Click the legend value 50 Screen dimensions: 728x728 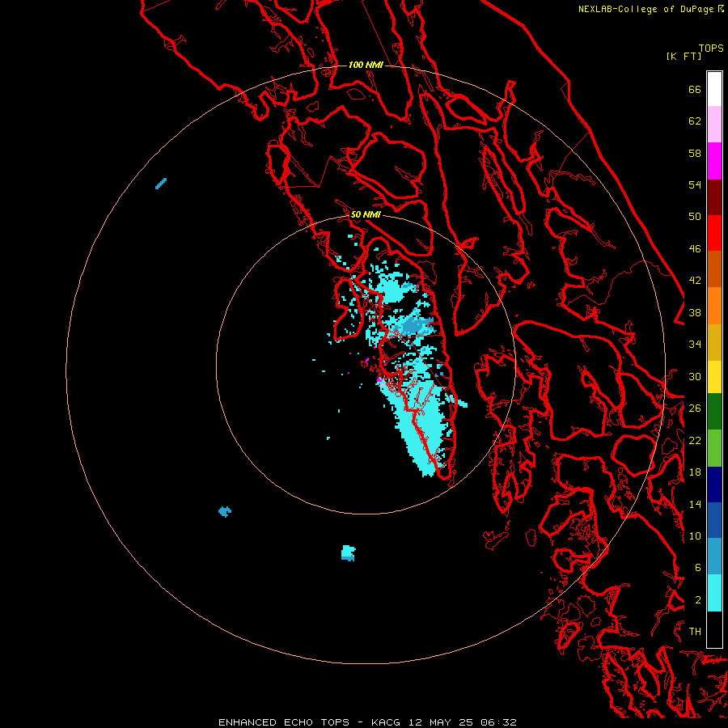tap(695, 217)
